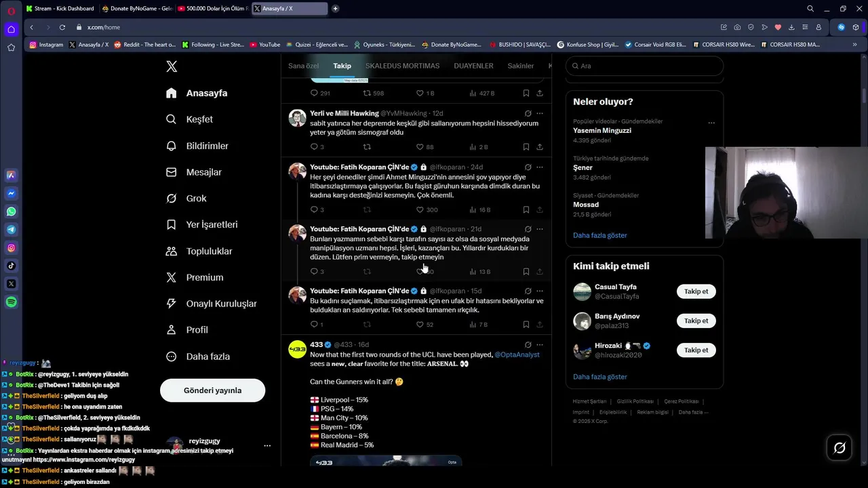The width and height of the screenshot is (868, 488).
Task: Open more options on Yerli ve Milli Hawking post
Action: tap(540, 113)
